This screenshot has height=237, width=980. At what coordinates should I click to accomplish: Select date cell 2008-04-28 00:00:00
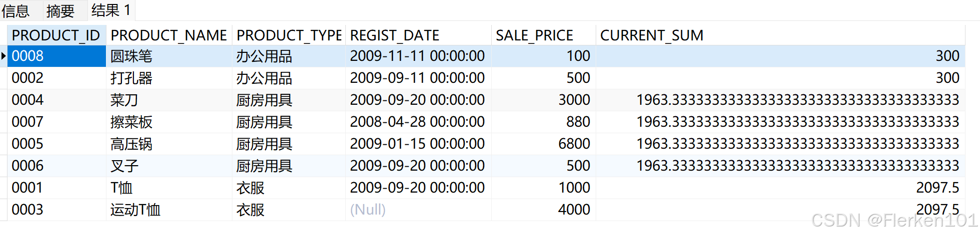pyautogui.click(x=417, y=122)
